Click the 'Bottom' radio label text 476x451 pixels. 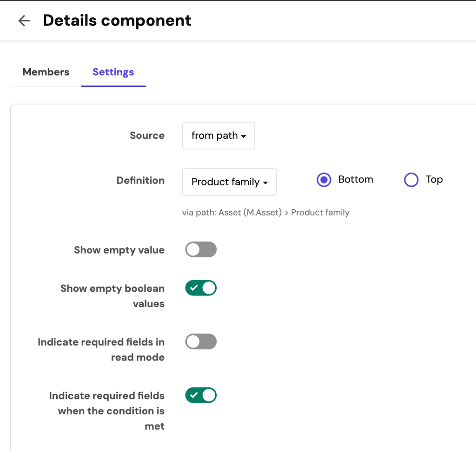(356, 180)
